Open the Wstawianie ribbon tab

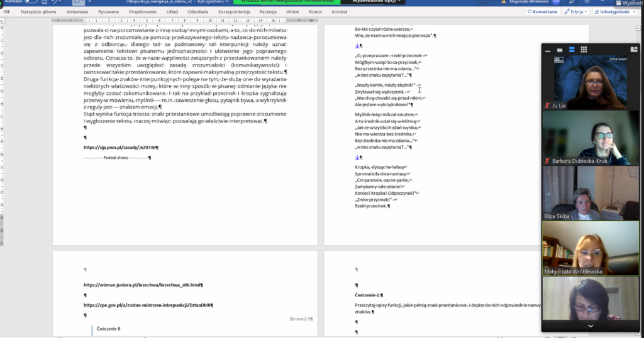(x=77, y=11)
